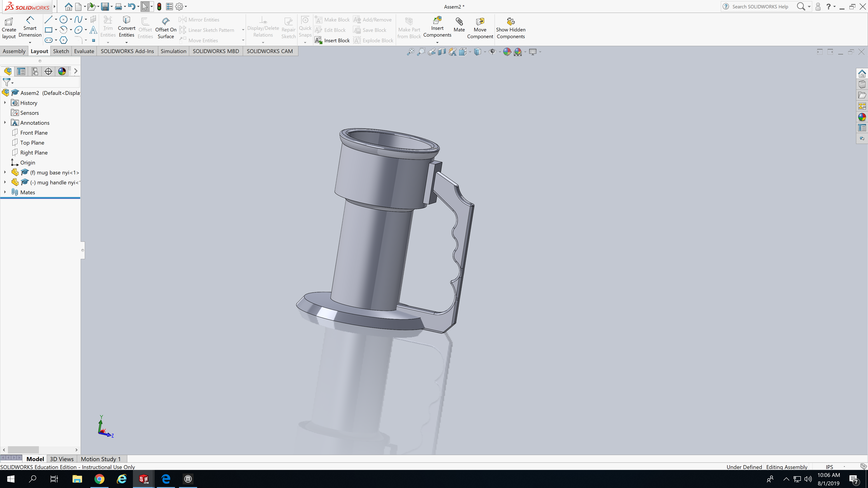This screenshot has width=868, height=488.
Task: Expand the Mates folder
Action: point(5,192)
